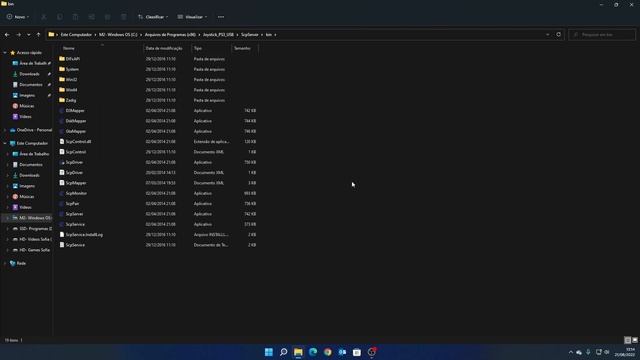
Task: Select the SSD- Programas drive
Action: pos(32,229)
